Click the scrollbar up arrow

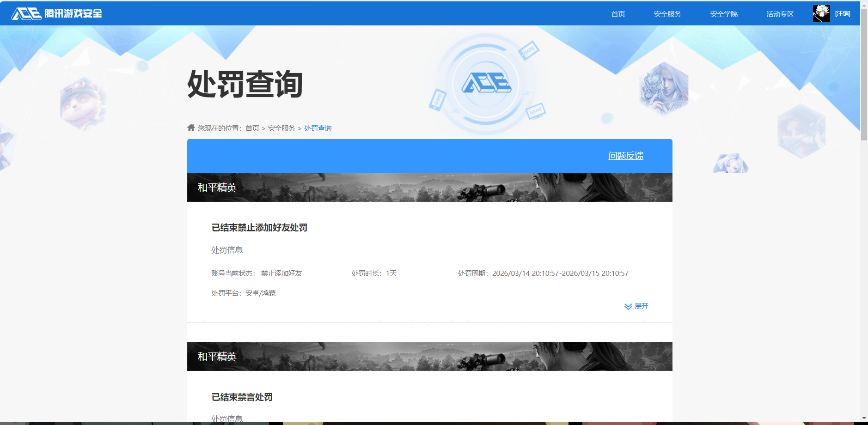tap(863, 5)
